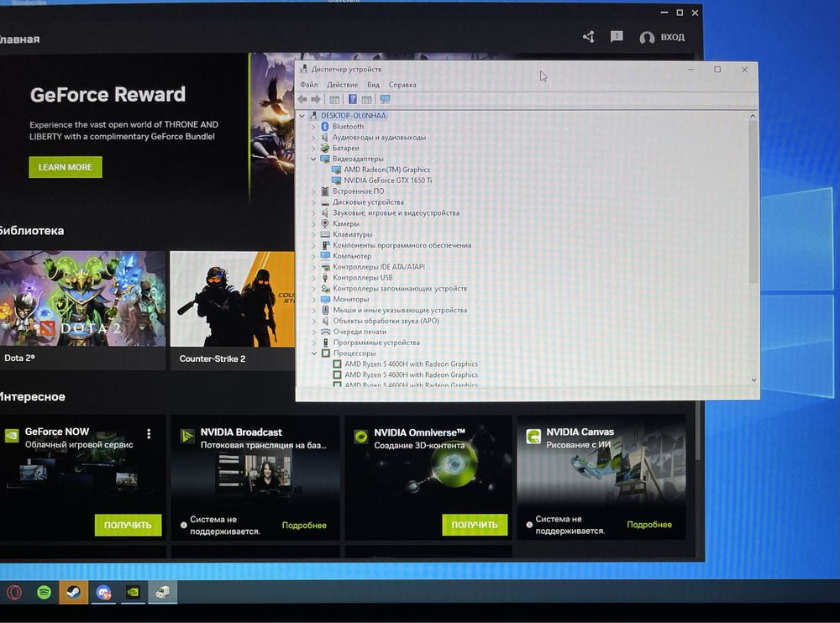Click Подробнее on NVIDIA Broadcast card
Screen dimensions: 840x623
[304, 526]
